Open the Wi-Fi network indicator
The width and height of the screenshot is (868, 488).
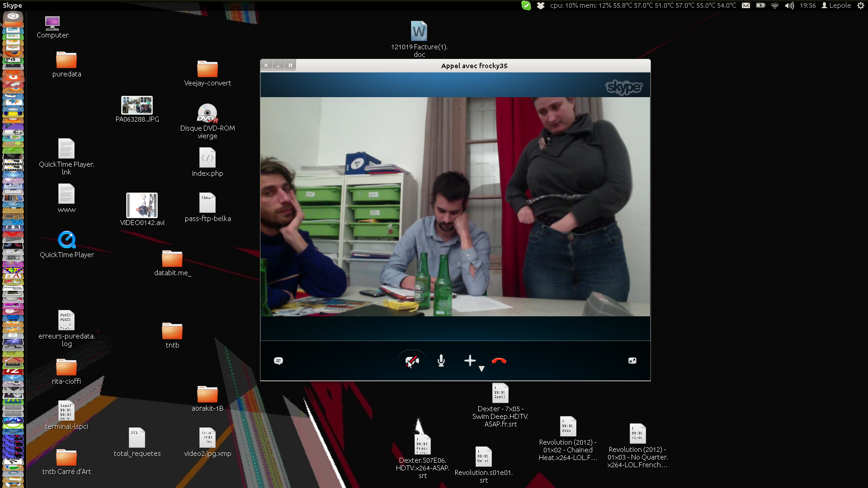(775, 5)
